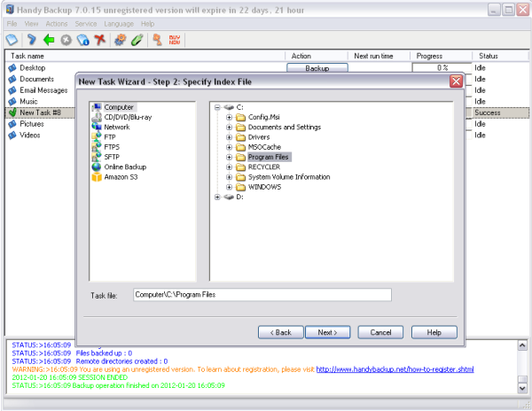Viewport: 532px width, 411px height.
Task: Open the Actions menu
Action: click(x=57, y=24)
